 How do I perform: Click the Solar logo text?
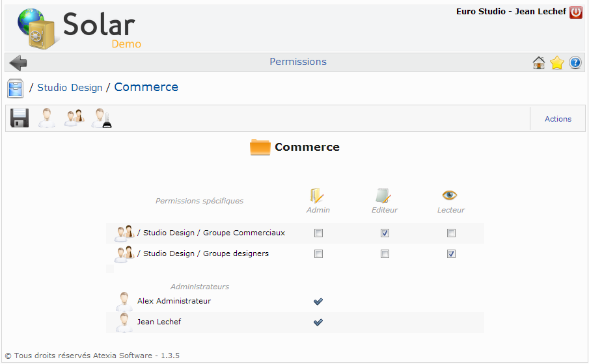pos(99,24)
